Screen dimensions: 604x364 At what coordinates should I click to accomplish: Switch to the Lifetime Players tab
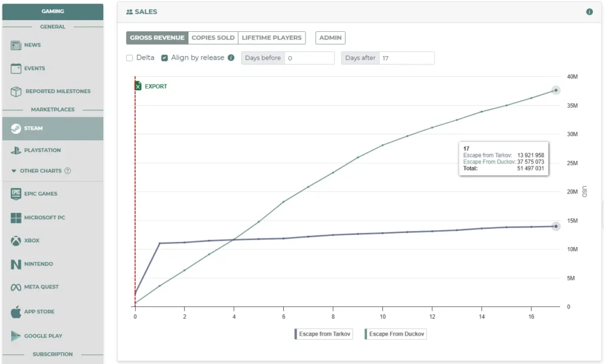click(x=271, y=38)
